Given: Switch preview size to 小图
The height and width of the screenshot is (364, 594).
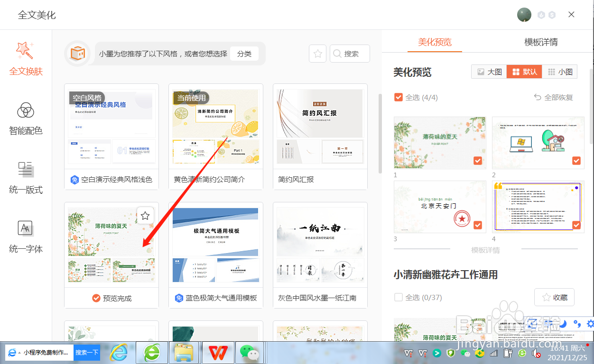Looking at the screenshot, I should coord(560,72).
